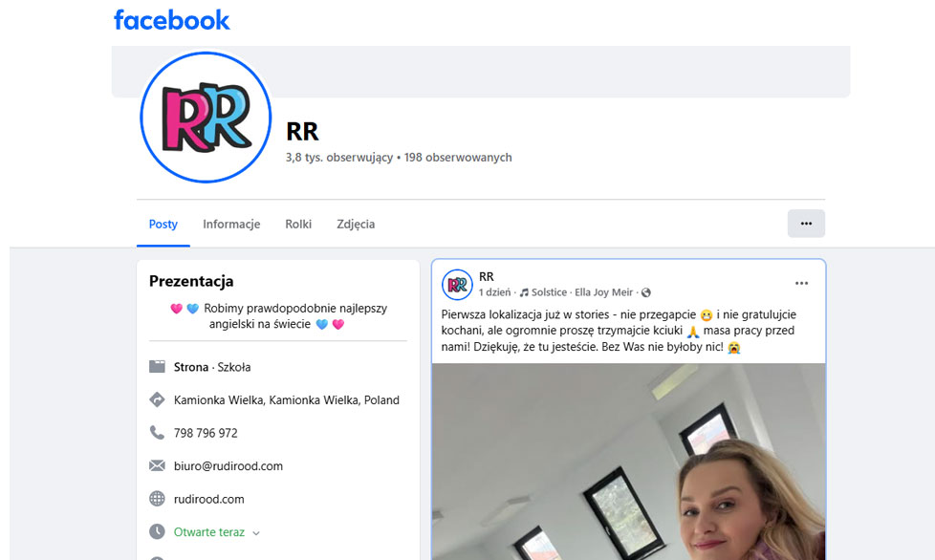Open the RR page profile picture
Viewport: 935px width, 560px height.
point(206,118)
